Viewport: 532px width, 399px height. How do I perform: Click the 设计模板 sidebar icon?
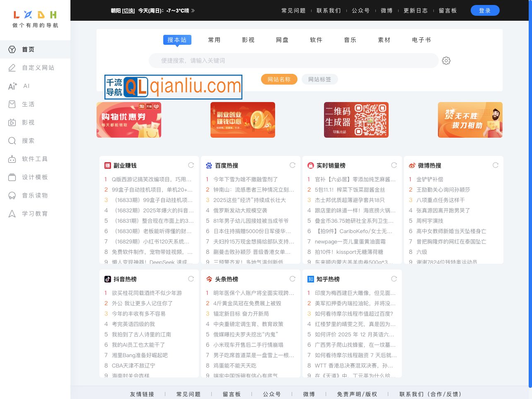12,177
